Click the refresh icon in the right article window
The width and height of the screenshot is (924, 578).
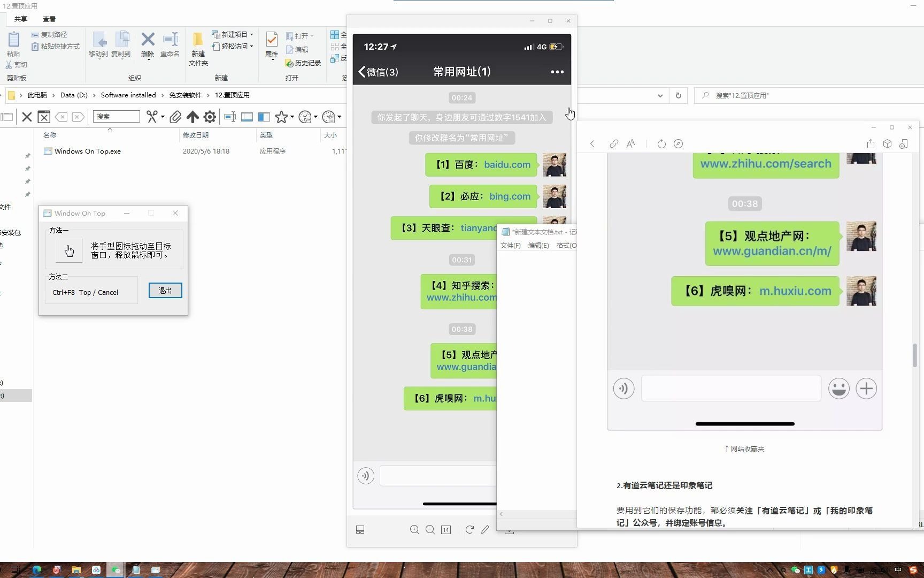(x=661, y=144)
